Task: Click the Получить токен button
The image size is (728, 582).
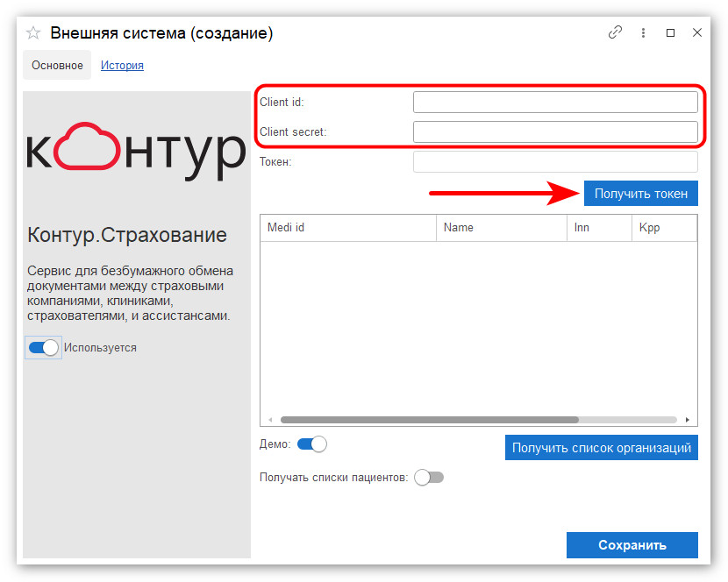Action: 640,194
